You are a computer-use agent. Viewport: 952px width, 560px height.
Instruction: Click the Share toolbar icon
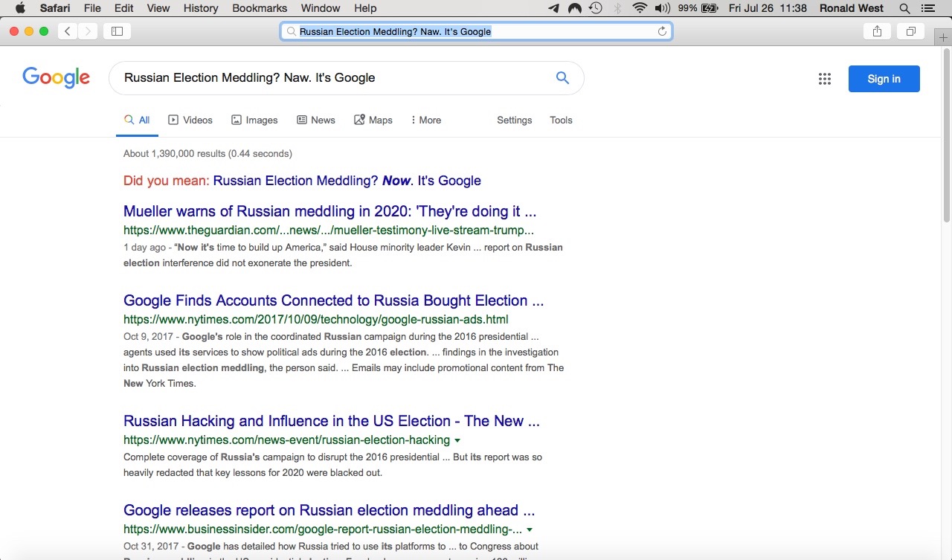(x=877, y=31)
